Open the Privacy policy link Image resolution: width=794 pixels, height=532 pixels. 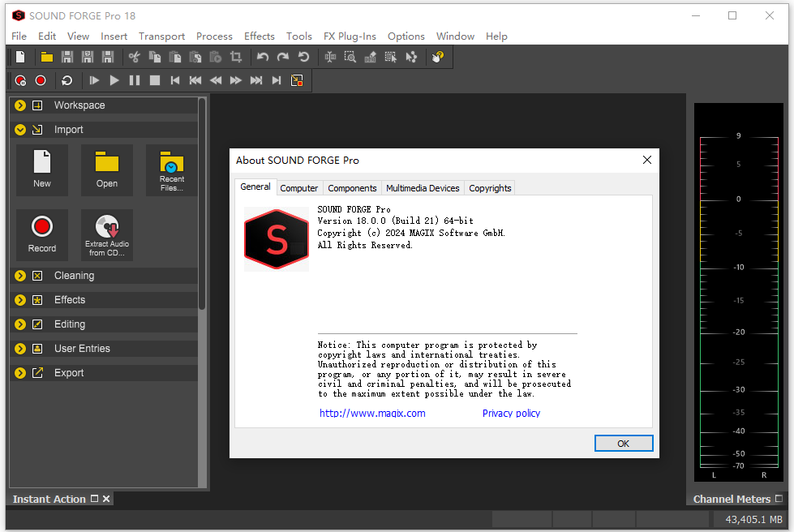point(511,413)
